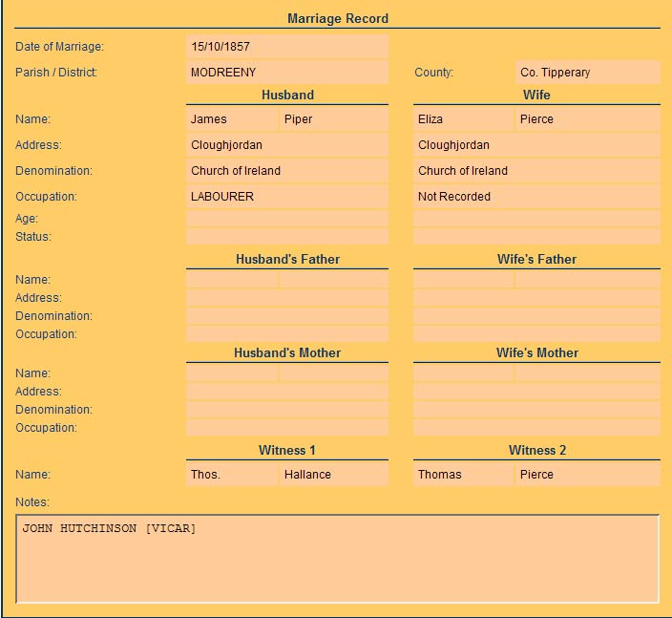Click the Date of Marriage field

(x=286, y=47)
